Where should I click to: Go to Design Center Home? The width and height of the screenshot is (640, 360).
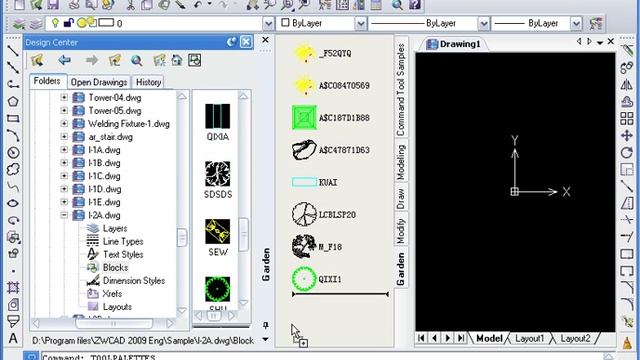tap(177, 60)
